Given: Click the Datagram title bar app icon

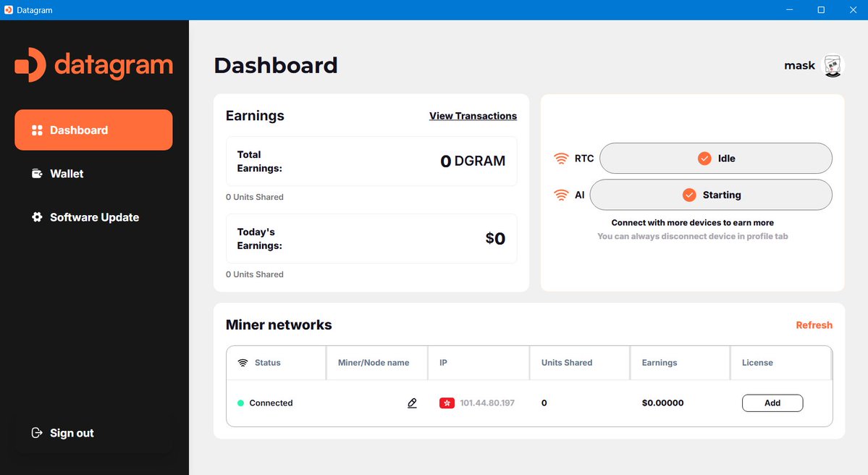Looking at the screenshot, I should [8, 10].
